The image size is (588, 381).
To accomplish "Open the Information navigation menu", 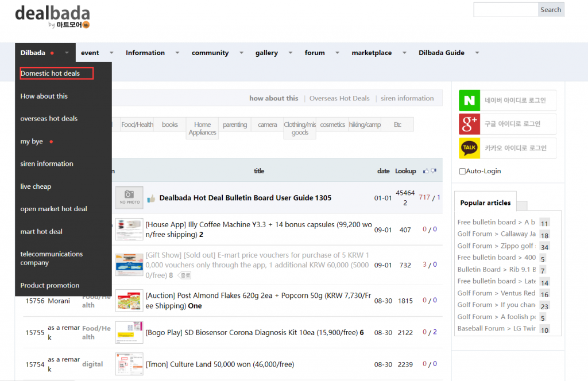I will 145,53.
